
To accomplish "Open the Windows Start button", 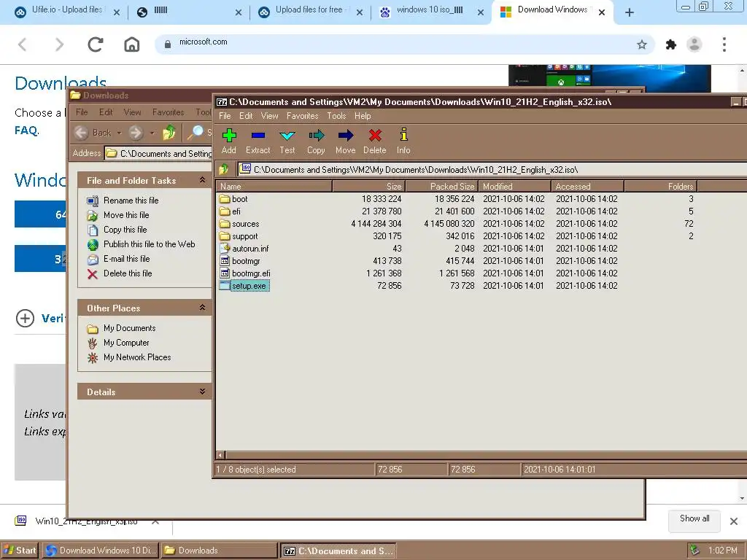I will tap(20, 551).
